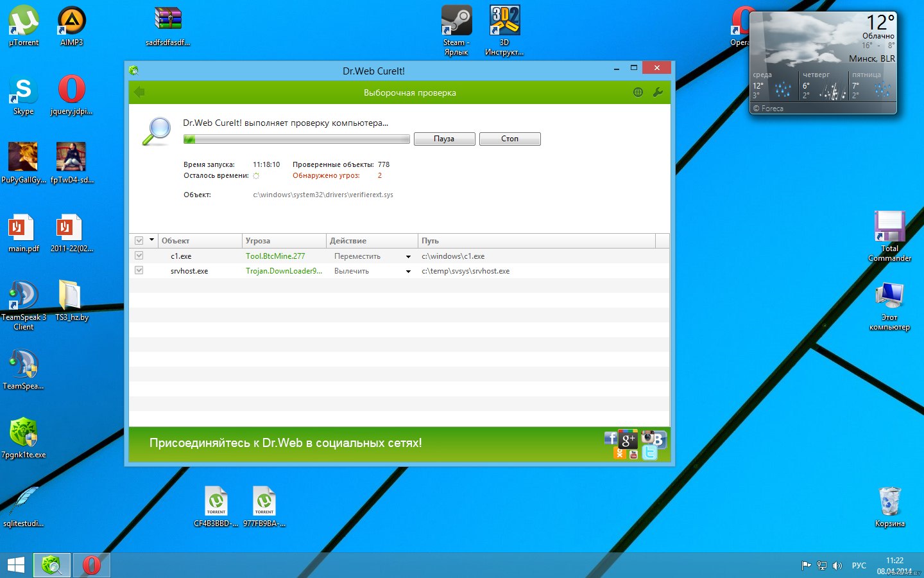The width and height of the screenshot is (924, 578).
Task: Select fpTwD4-sd image thumbnail on desktop
Action: pyautogui.click(x=72, y=164)
